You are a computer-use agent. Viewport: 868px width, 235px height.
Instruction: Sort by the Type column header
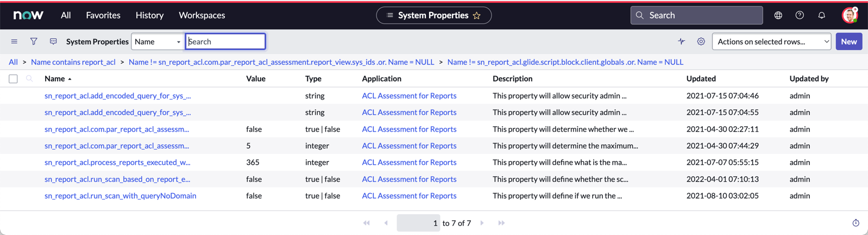(313, 79)
